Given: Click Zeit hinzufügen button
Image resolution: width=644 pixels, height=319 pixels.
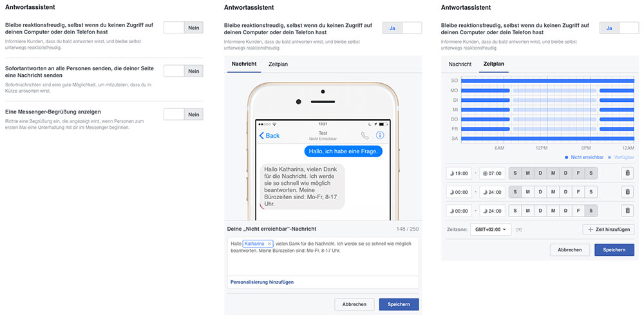Looking at the screenshot, I should pyautogui.click(x=609, y=230).
